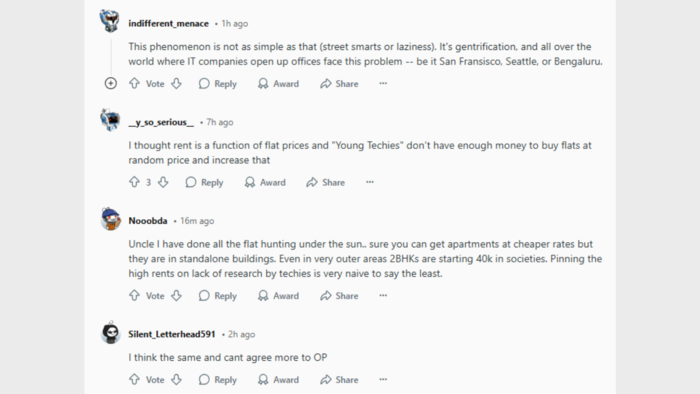The image size is (700, 394).
Task: Click _y_so_serious_'s avatar image
Action: pyautogui.click(x=110, y=120)
